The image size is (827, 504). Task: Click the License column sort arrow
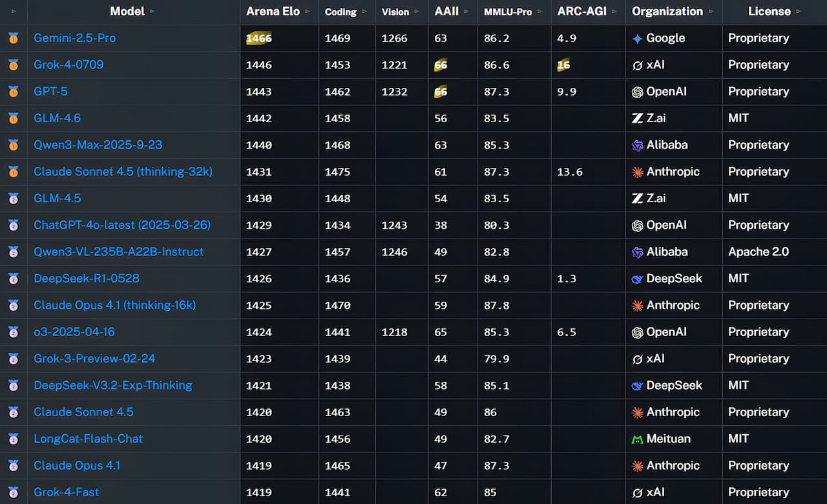(x=799, y=12)
